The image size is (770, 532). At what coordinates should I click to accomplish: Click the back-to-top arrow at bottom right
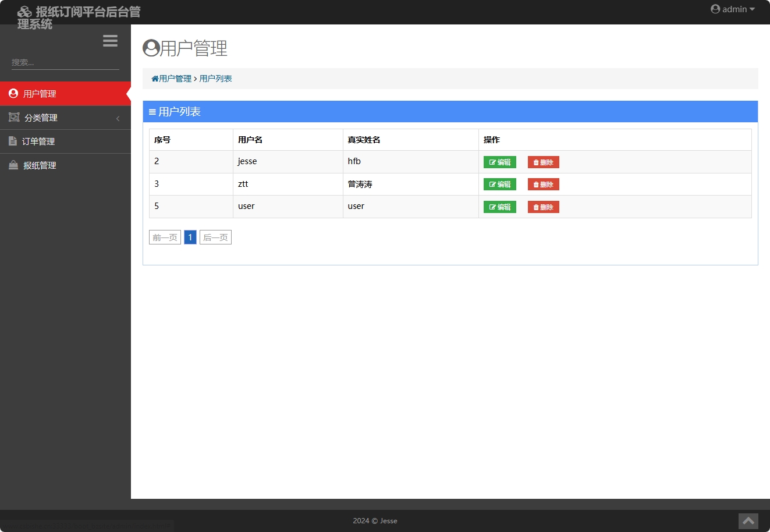point(748,521)
